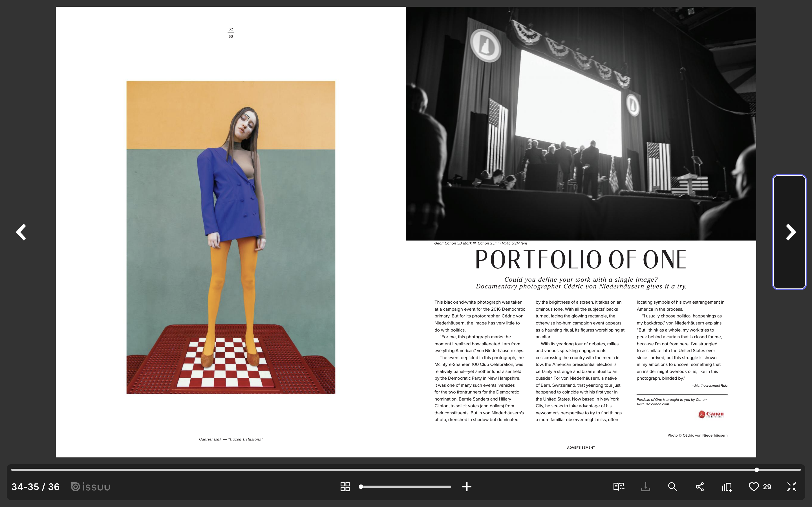
Task: Add publication to a stack icon
Action: [727, 486]
